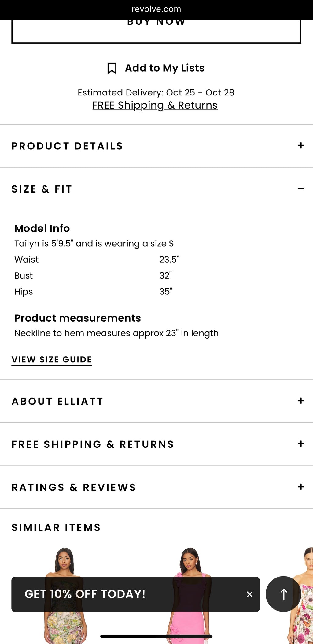Expand the FREE SHIPPING & RETURNS section
The height and width of the screenshot is (644, 313).
click(x=301, y=444)
